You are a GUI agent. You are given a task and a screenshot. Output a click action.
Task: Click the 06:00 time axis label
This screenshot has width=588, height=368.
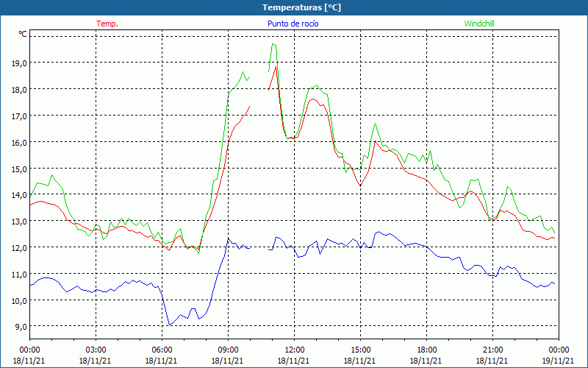162,350
